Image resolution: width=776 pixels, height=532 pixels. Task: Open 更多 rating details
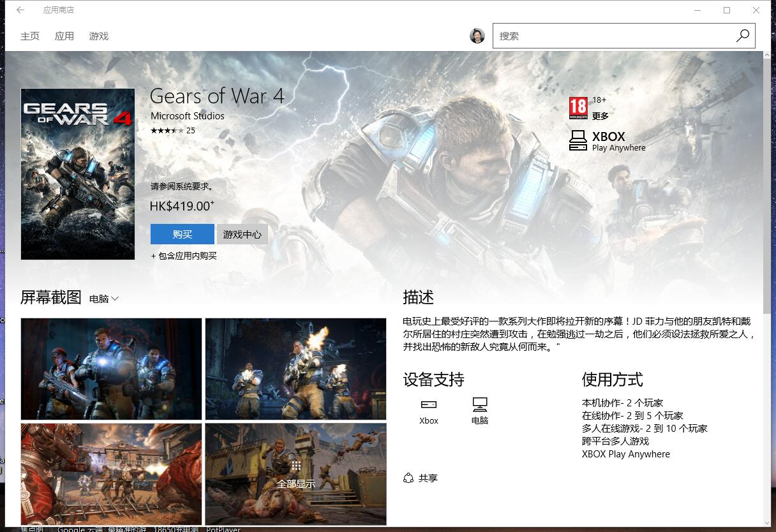coord(601,116)
